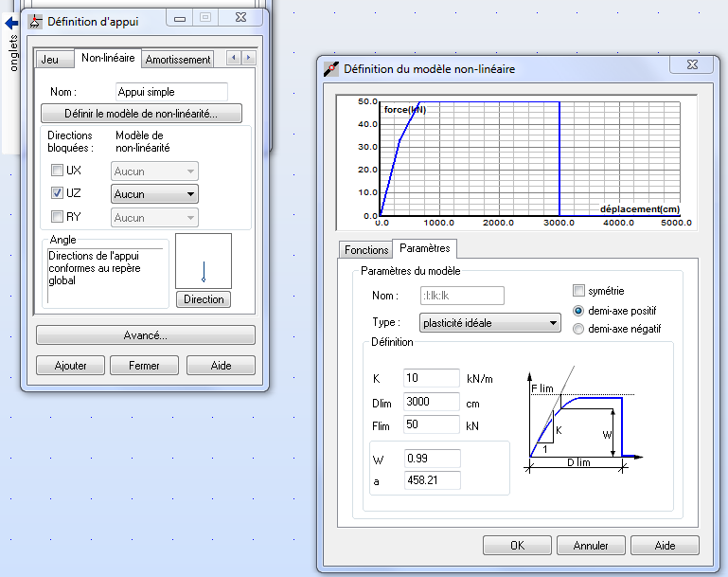Confirm with the OK button
The height and width of the screenshot is (577, 728).
pos(517,546)
